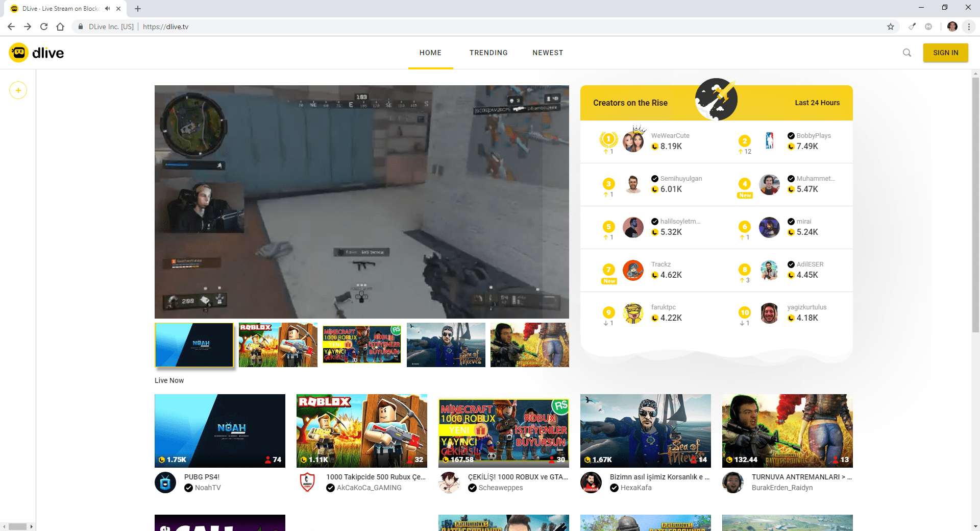
Task: Open the 1000 Takipcide 500 Rubux stream title
Action: (x=376, y=477)
